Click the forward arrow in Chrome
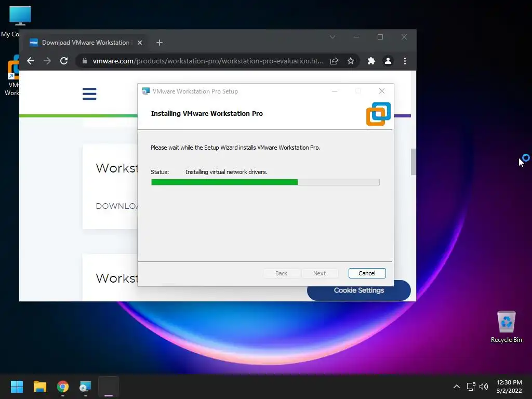The width and height of the screenshot is (532, 399). pyautogui.click(x=47, y=61)
